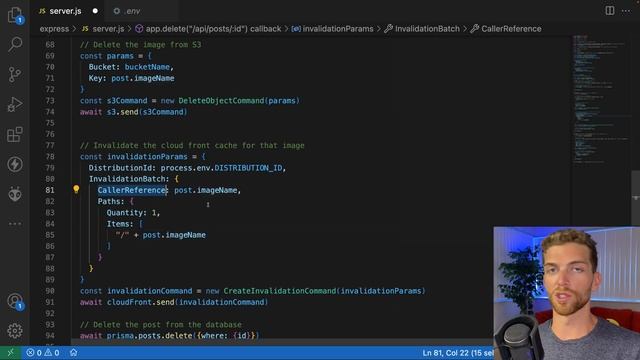Viewport: 640px width, 360px height.
Task: Open the InvalidationBatch breadcrumb
Action: tap(422, 29)
